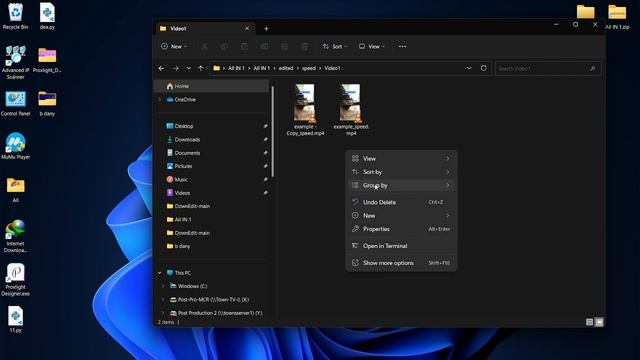The height and width of the screenshot is (360, 640).
Task: Click the Copy icon in toolbar
Action: pyautogui.click(x=224, y=47)
